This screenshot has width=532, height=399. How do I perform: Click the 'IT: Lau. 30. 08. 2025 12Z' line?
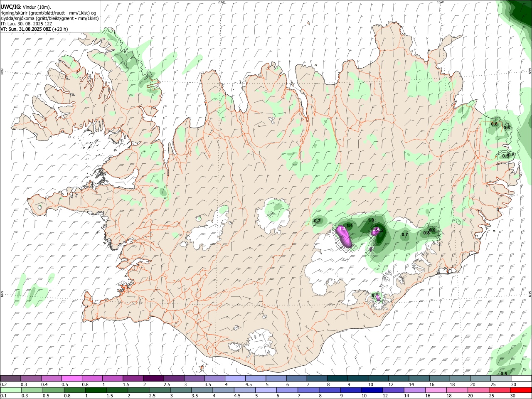point(26,24)
